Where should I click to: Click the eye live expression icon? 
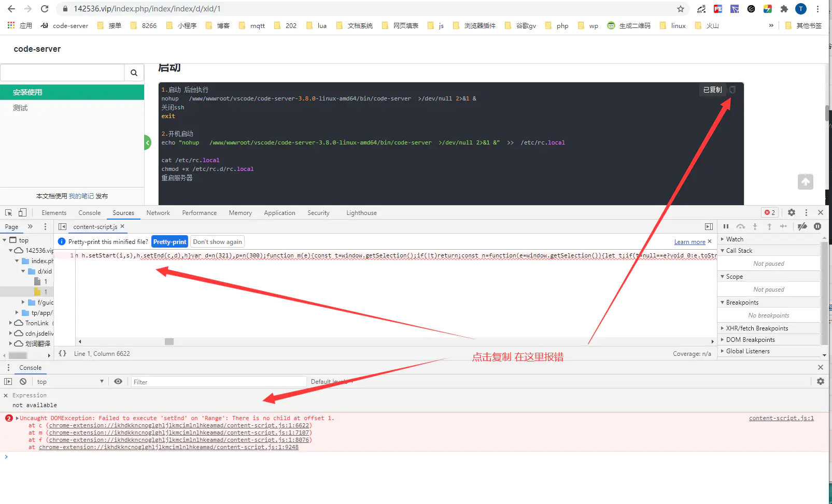coord(118,381)
